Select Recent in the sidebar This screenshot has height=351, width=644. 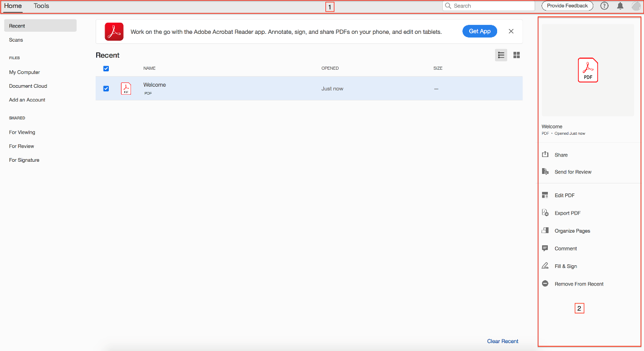coord(40,25)
